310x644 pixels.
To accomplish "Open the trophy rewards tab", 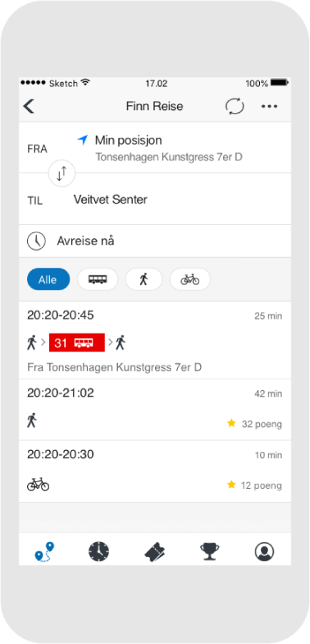I will (210, 552).
